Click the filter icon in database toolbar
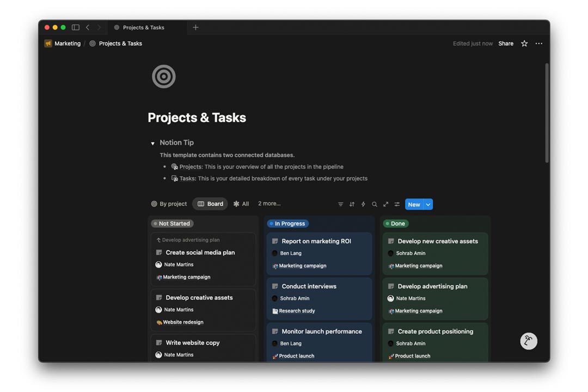Viewport: 588px width, 392px height. click(340, 204)
